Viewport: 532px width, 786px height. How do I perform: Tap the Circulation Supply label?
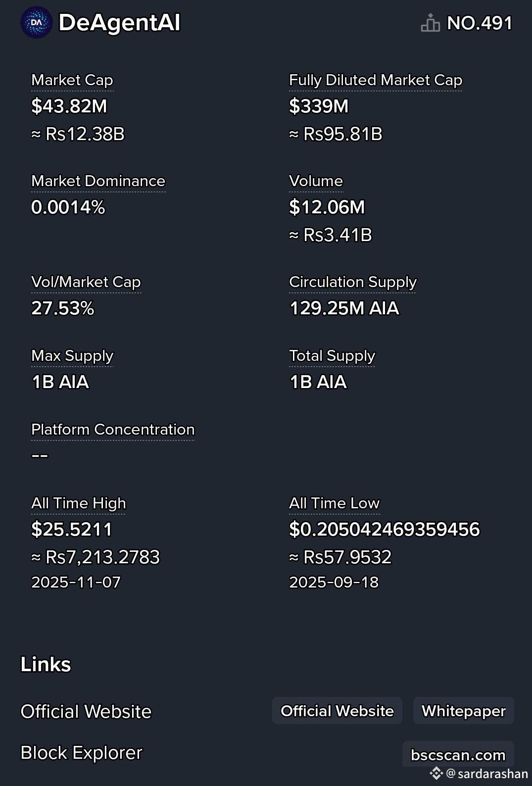(x=353, y=282)
